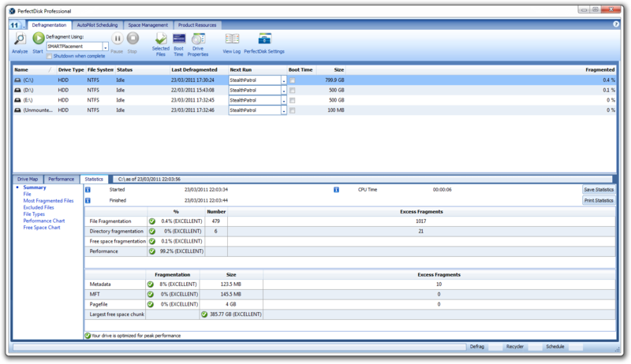Click the help question mark icon

(616, 24)
